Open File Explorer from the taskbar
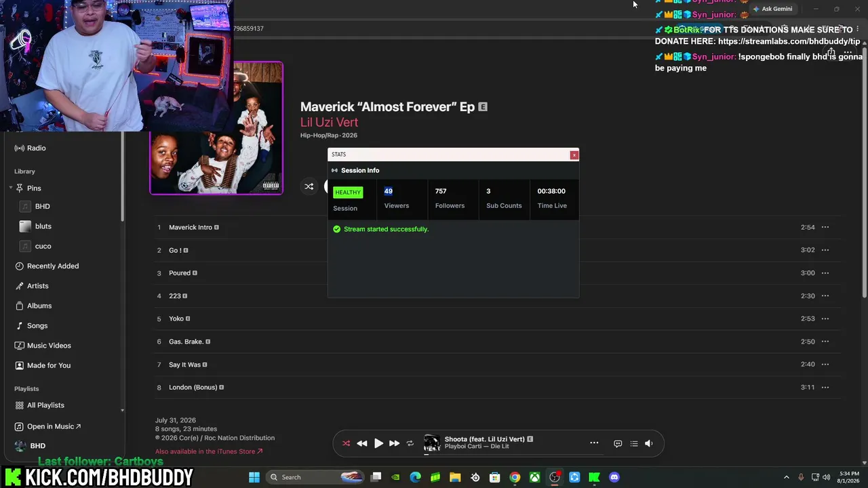Image resolution: width=868 pixels, height=488 pixels. click(455, 477)
